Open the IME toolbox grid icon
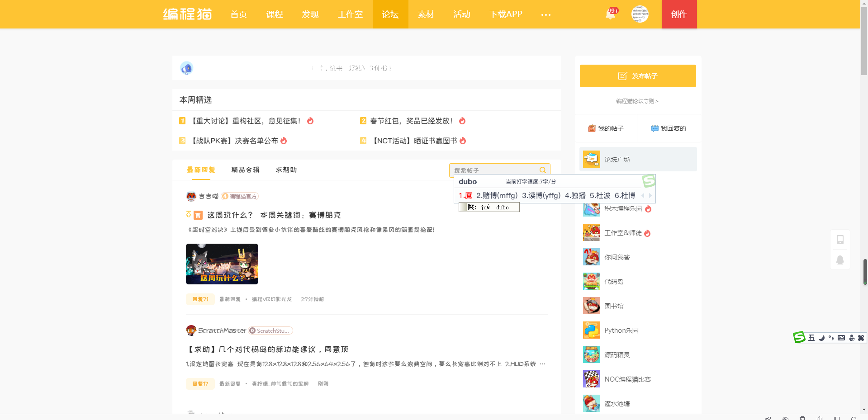Image resolution: width=868 pixels, height=420 pixels. (861, 338)
